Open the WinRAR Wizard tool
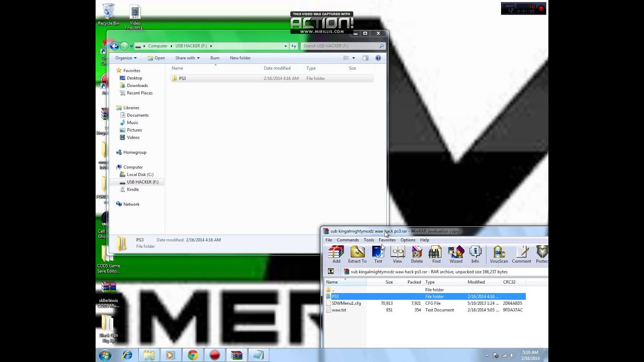The width and height of the screenshot is (644, 362). pos(456,254)
